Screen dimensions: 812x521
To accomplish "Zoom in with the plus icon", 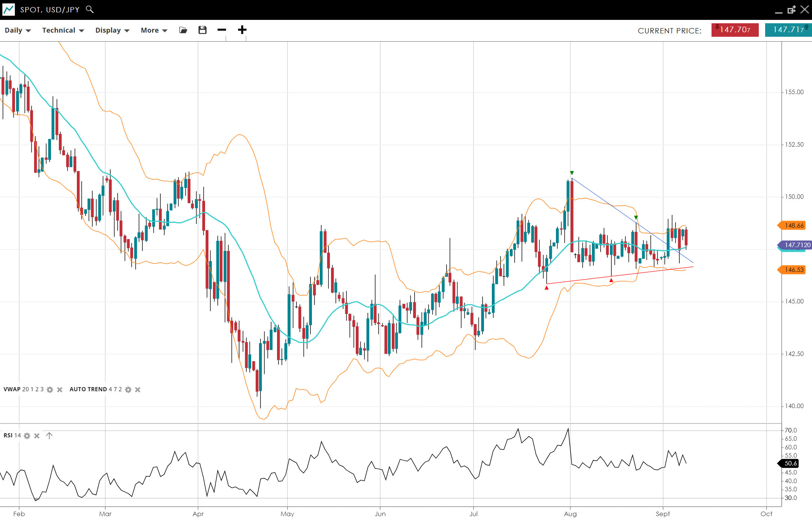I will coord(242,30).
